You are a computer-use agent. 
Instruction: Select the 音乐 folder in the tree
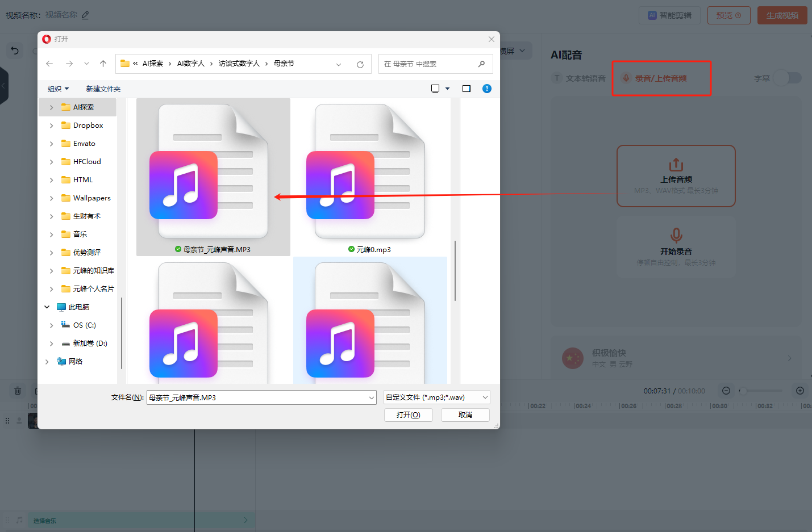coord(80,234)
